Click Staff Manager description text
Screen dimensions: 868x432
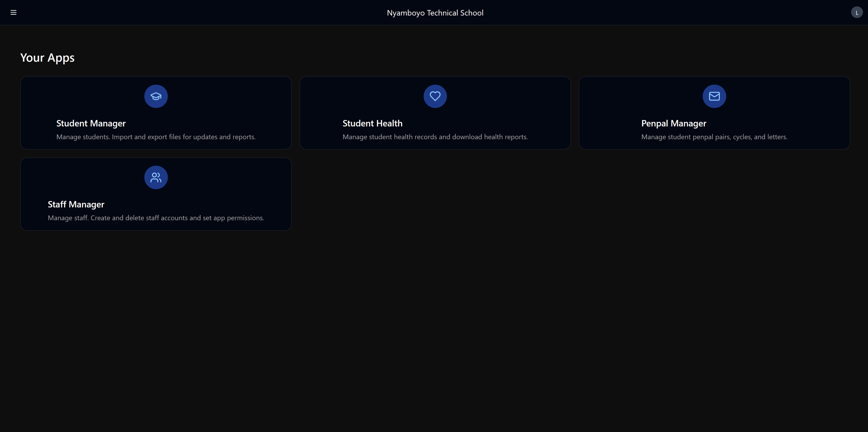click(x=156, y=218)
